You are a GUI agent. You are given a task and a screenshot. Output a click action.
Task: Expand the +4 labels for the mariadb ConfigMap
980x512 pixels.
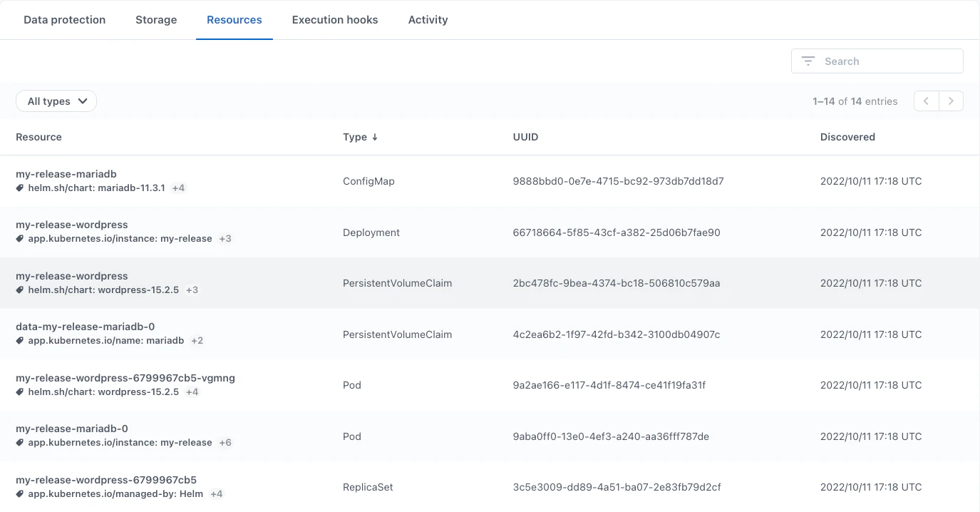point(178,188)
